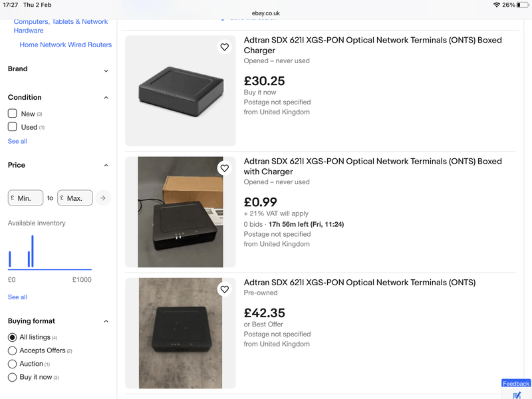Viewport: 532px width, 399px height.
Task: Tap the Wi-Fi status icon
Action: pyautogui.click(x=496, y=5)
